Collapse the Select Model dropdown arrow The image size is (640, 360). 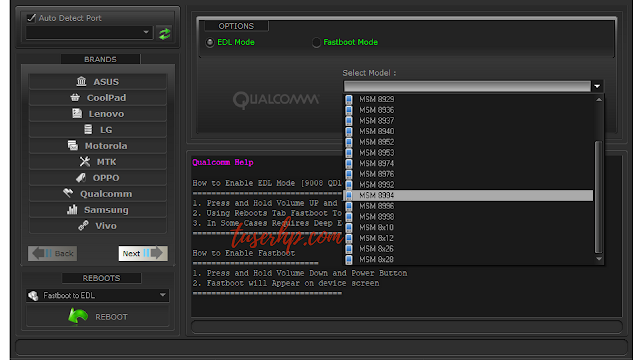(597, 86)
